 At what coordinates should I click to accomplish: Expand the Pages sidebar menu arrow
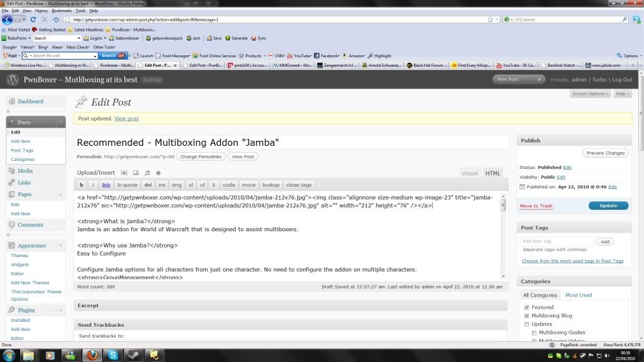tap(61, 195)
